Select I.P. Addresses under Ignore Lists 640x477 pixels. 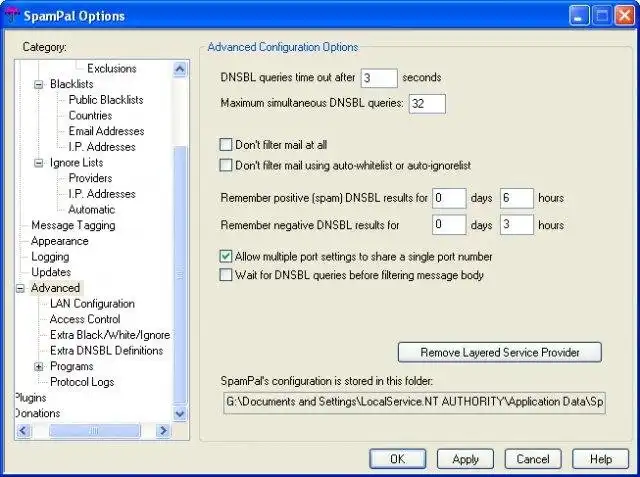pos(102,193)
